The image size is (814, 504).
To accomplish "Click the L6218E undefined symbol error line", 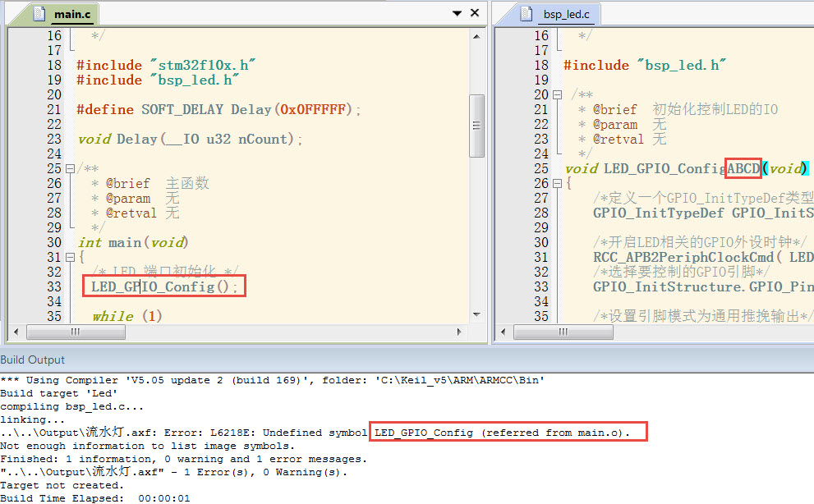I will coord(315,433).
